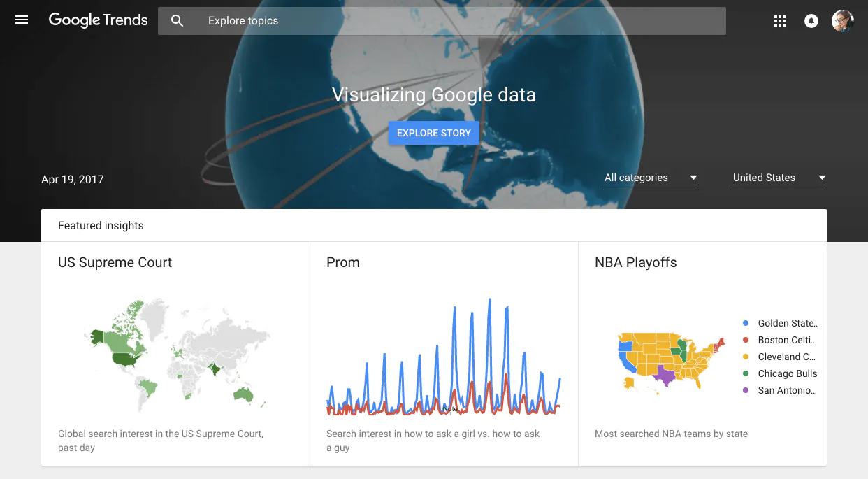Click the search magnifier icon

(178, 21)
